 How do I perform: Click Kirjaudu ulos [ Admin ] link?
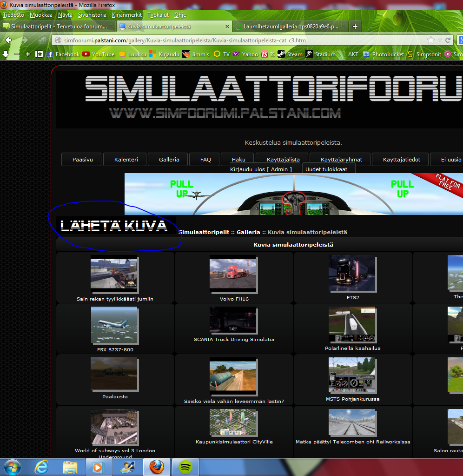(261, 169)
